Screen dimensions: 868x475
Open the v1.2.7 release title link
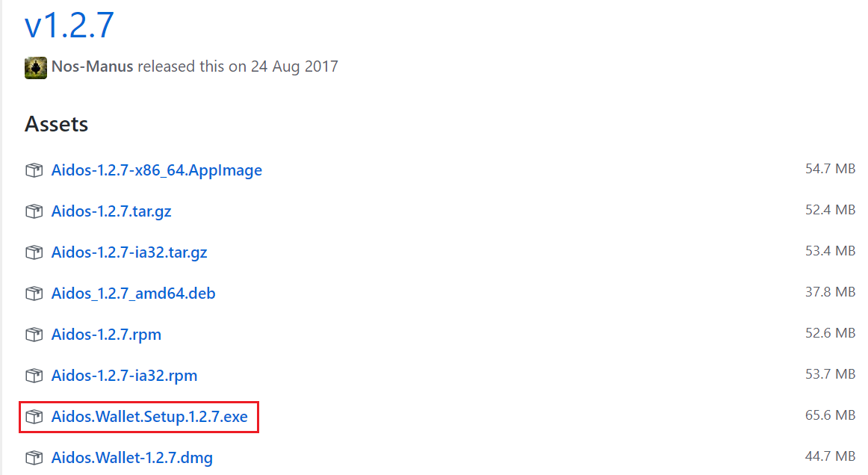[x=69, y=26]
